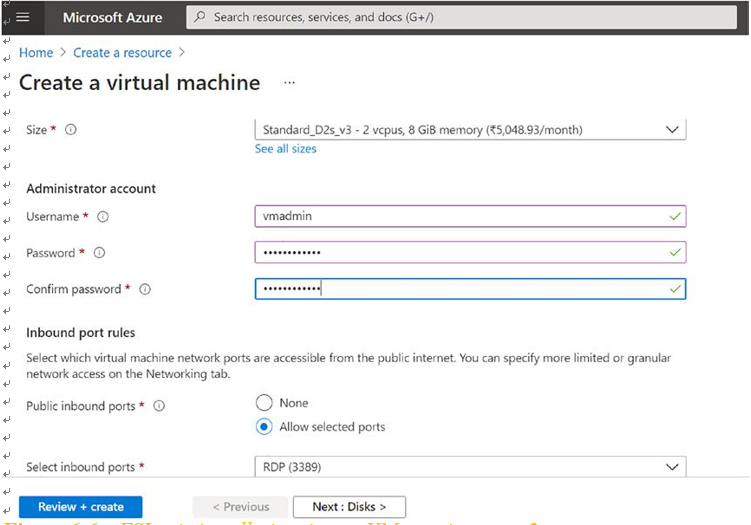751x525 pixels.
Task: Expand the Size dropdown
Action: tap(470, 129)
